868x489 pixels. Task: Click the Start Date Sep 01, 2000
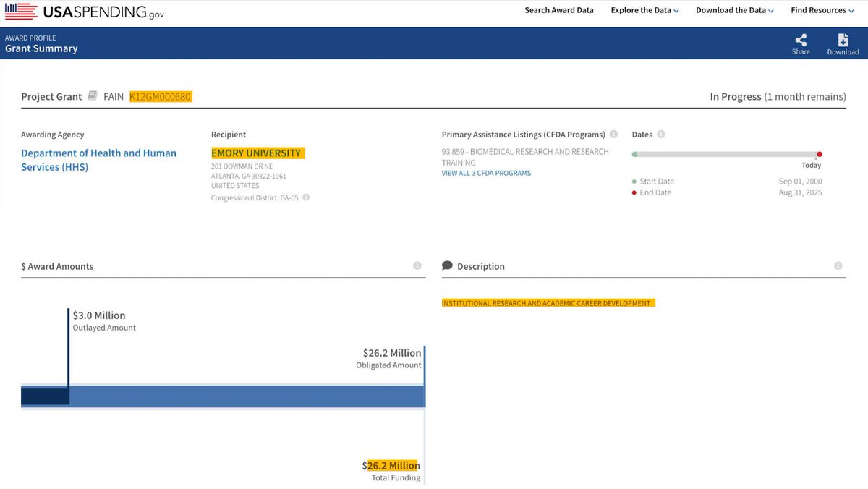click(800, 182)
